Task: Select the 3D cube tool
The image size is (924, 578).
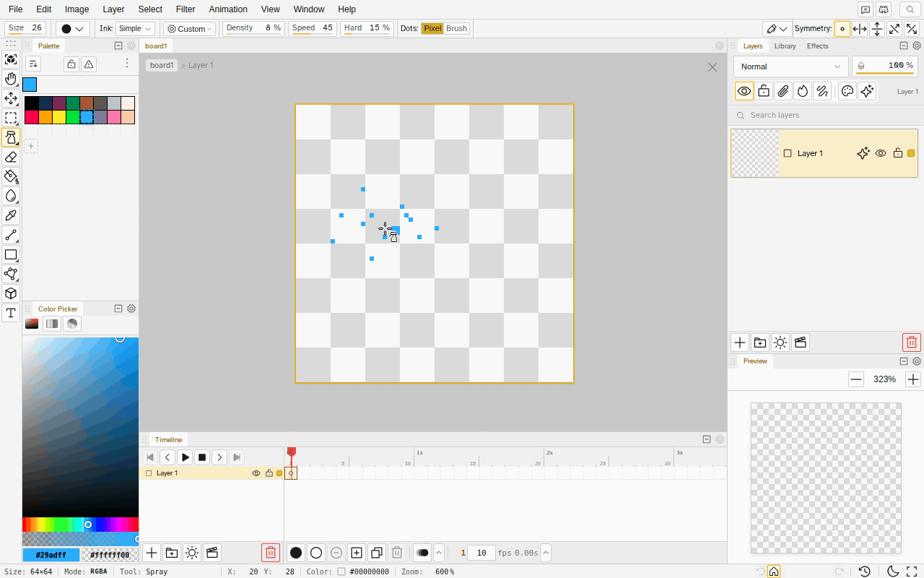Action: coord(11,293)
